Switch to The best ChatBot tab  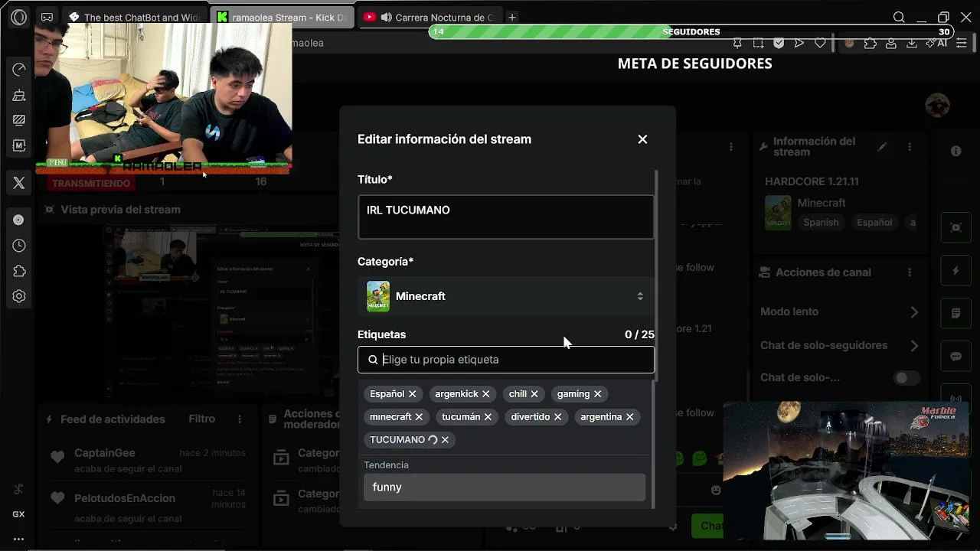coord(134,17)
